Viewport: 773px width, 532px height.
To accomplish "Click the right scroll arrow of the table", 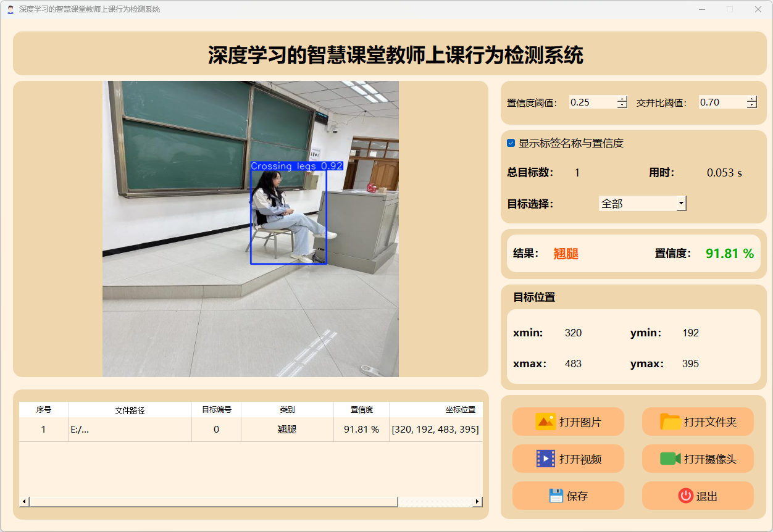I will tap(477, 502).
